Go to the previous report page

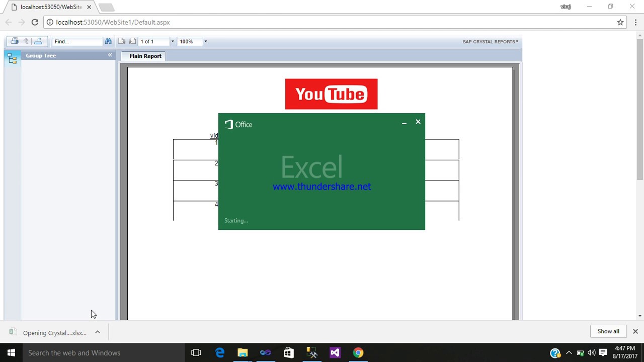coord(122,41)
